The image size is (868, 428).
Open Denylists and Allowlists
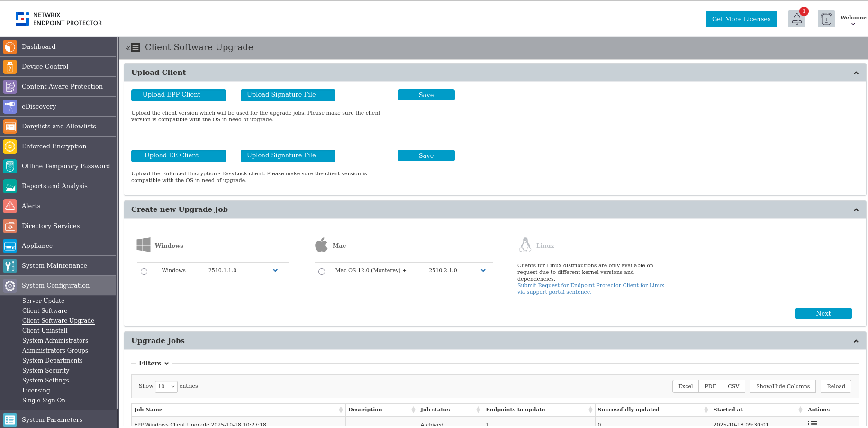[x=59, y=127]
